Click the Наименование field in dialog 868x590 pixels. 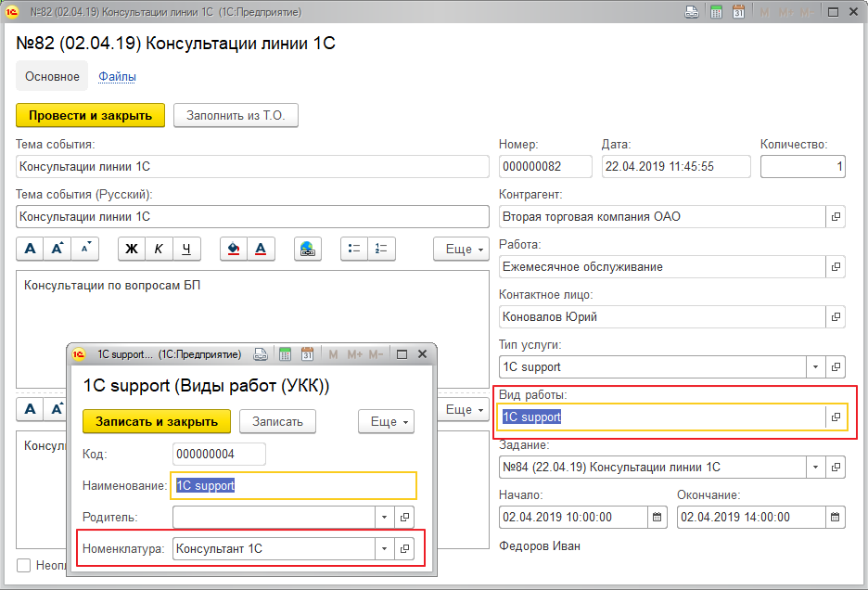pyautogui.click(x=293, y=486)
